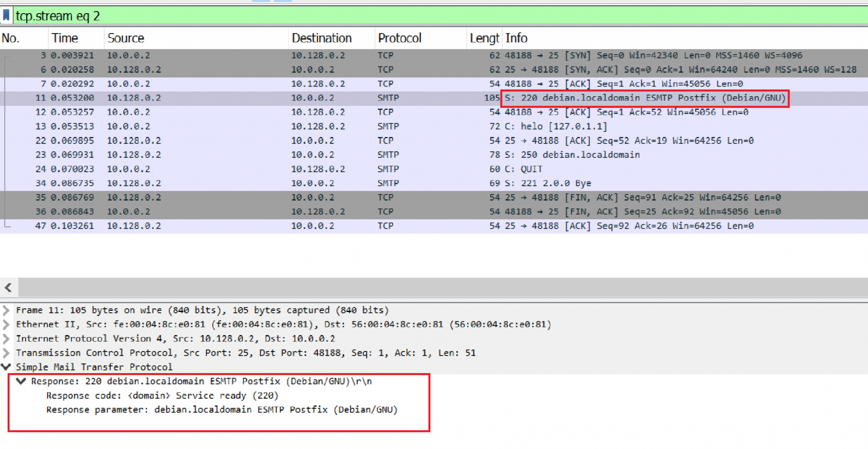Expand the Internet Protocol Version 4 section
The height and width of the screenshot is (449, 868).
coord(6,338)
